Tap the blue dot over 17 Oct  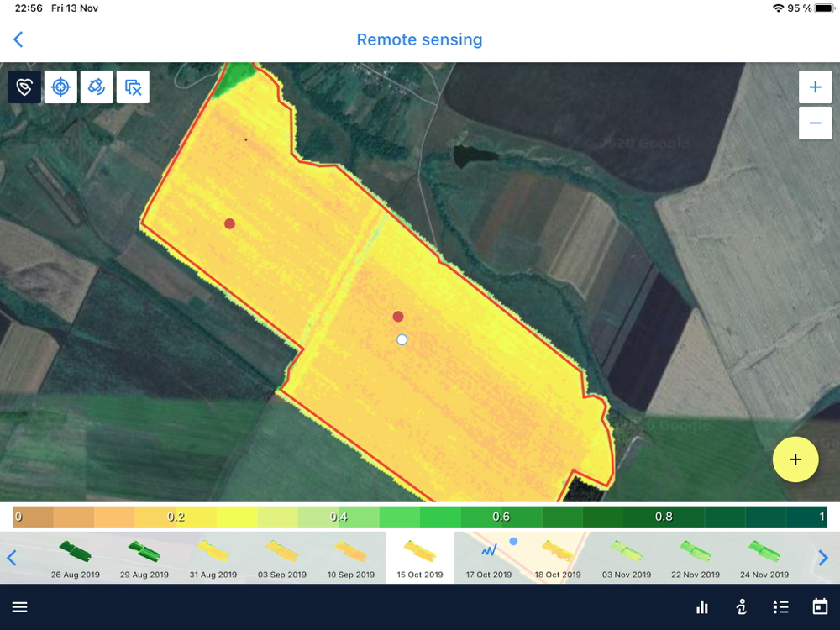click(x=513, y=542)
